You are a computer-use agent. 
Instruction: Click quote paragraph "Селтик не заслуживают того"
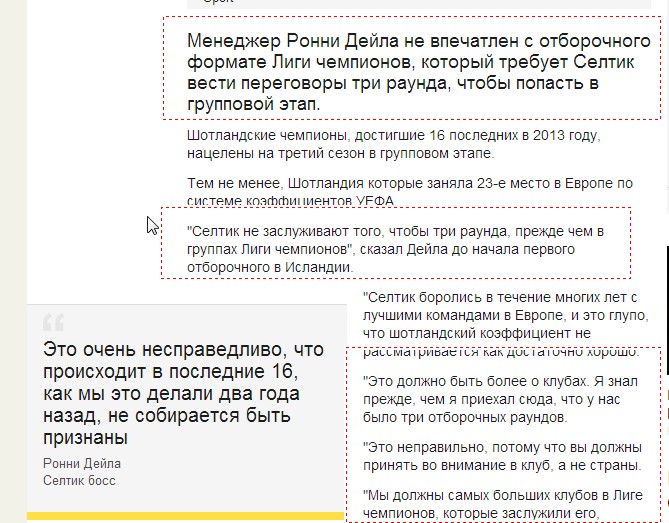tap(395, 249)
